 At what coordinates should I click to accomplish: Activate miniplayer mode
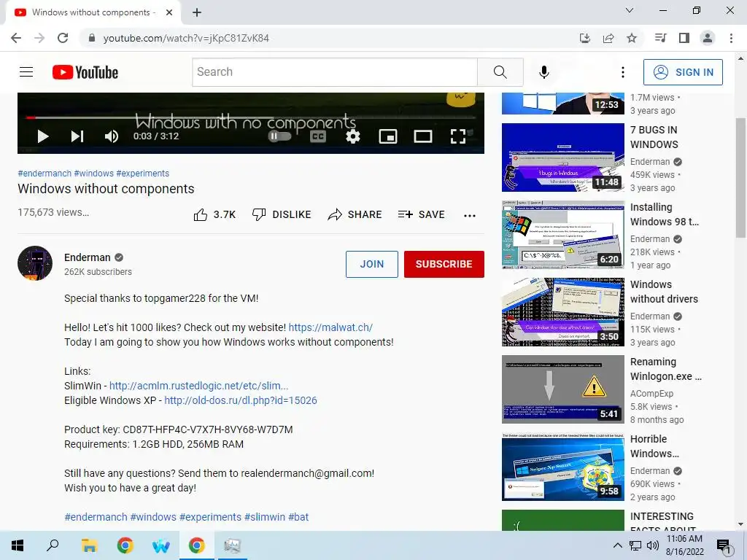point(388,136)
